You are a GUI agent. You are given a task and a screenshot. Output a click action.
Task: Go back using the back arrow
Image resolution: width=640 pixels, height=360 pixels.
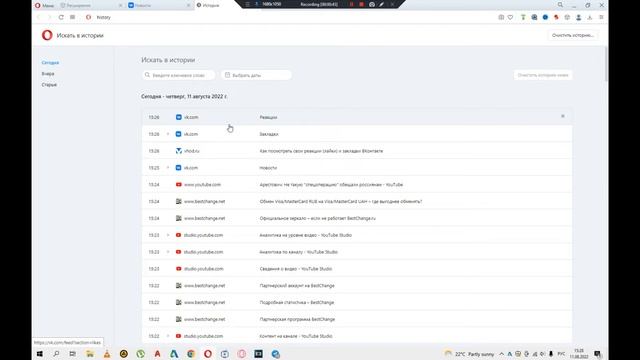(39, 17)
